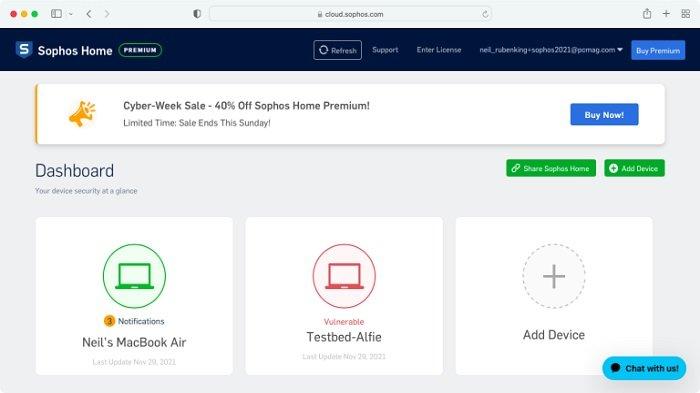Click the orange megaphone sale icon
Image resolution: width=700 pixels, height=393 pixels.
pos(82,114)
